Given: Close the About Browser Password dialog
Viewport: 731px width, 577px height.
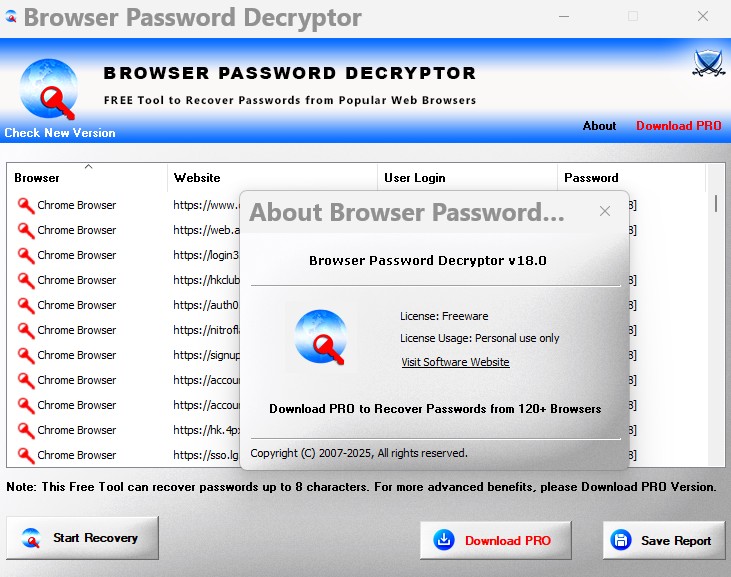Looking at the screenshot, I should [604, 211].
